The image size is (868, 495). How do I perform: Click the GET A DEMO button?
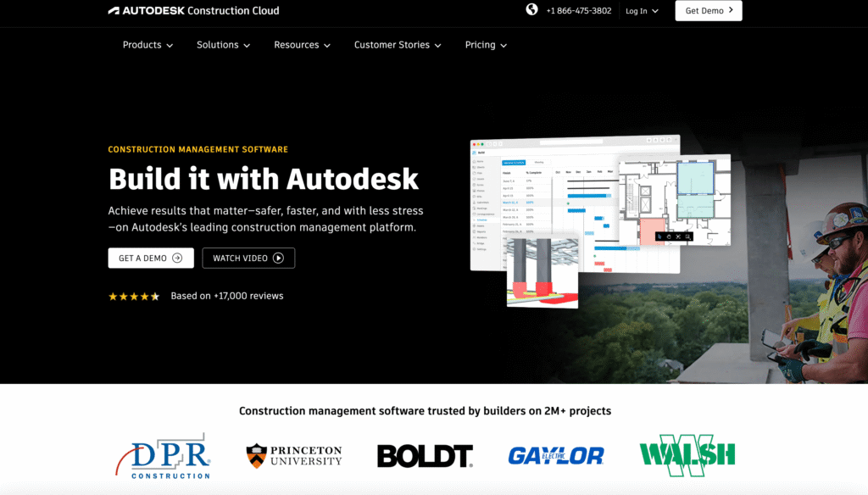[151, 258]
